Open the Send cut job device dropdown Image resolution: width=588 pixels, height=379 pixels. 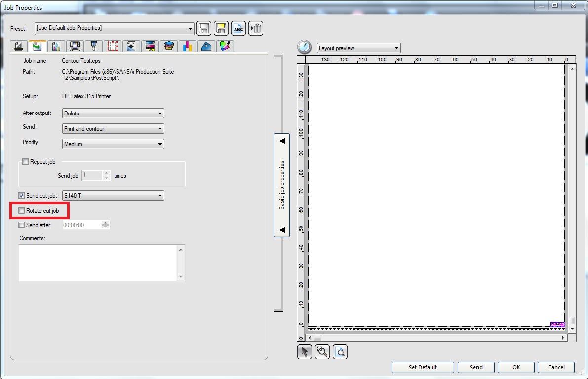click(x=113, y=196)
